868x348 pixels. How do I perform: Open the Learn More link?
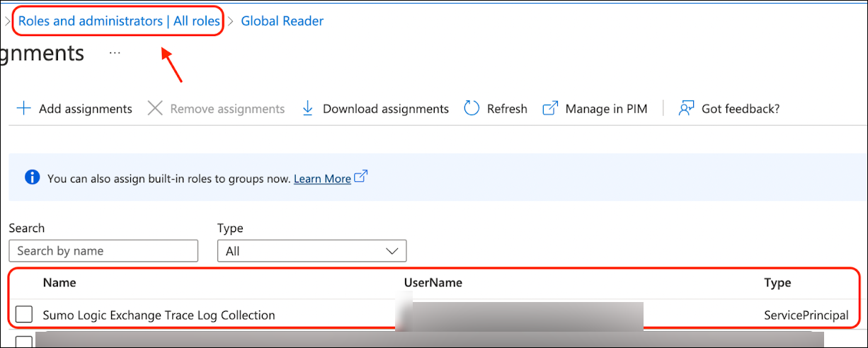(x=322, y=179)
